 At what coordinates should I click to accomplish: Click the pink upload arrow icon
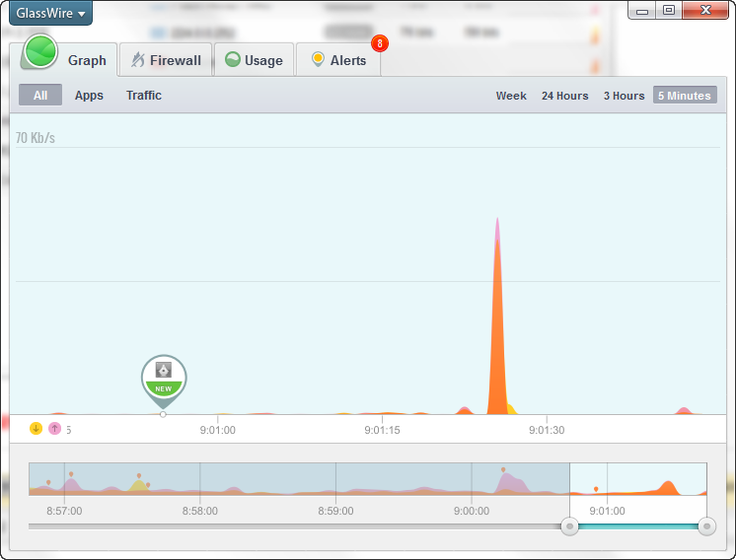click(54, 428)
